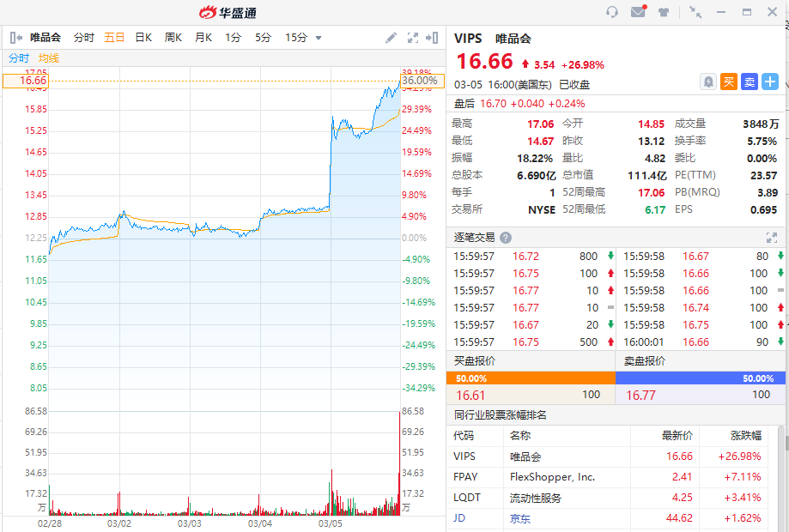
Task: Collapse the left panel next to 唯品会
Action: point(16,38)
